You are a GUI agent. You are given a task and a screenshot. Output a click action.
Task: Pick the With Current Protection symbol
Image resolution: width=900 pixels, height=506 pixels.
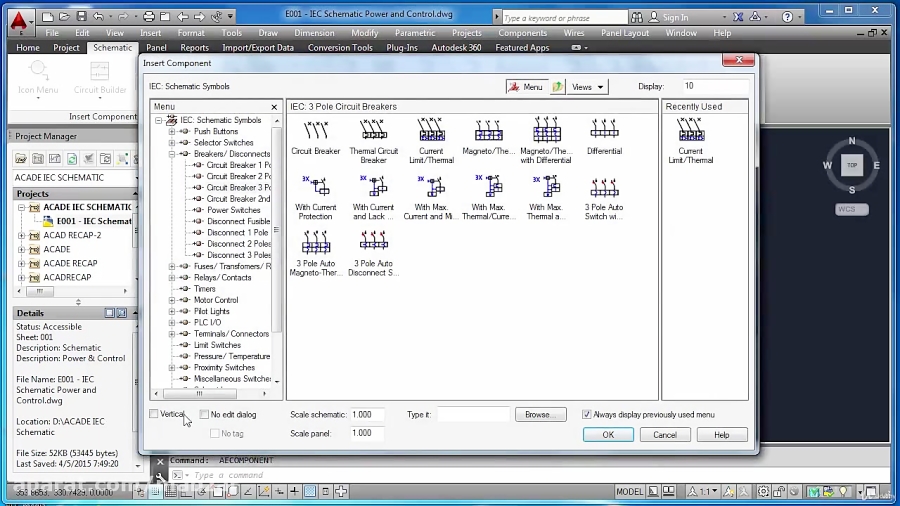click(x=316, y=187)
